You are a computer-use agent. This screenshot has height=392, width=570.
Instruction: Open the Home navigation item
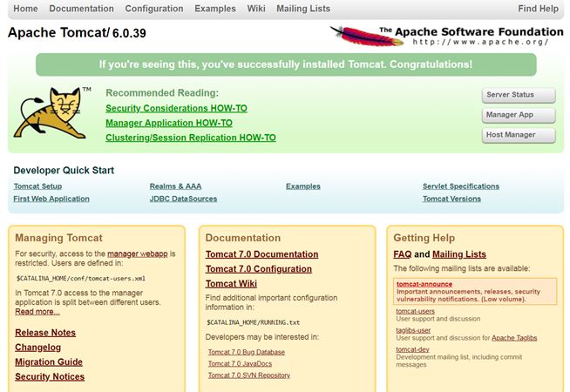pos(26,9)
